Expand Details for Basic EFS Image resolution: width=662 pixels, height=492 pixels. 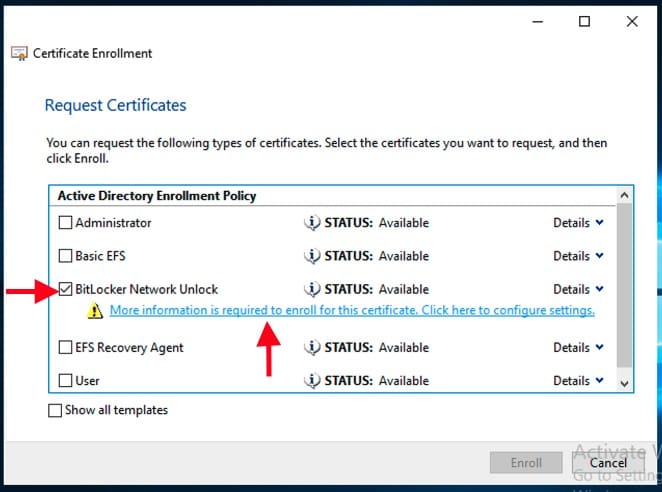(578, 256)
